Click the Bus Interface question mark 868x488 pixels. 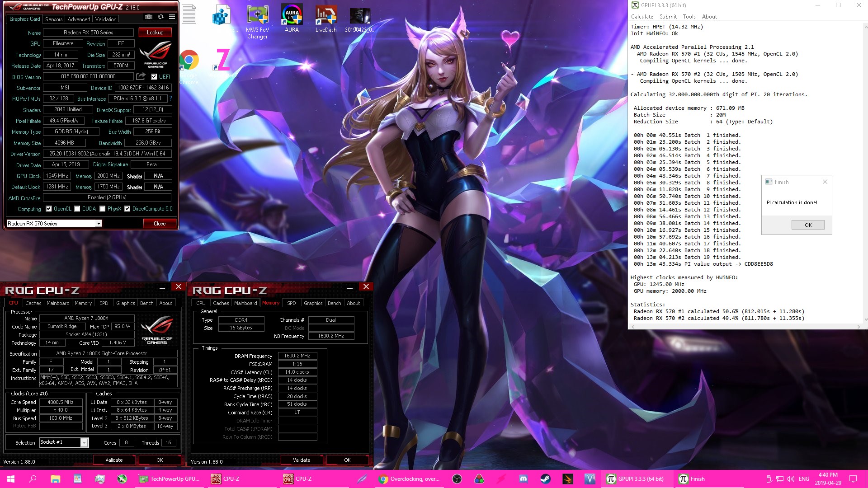[171, 98]
